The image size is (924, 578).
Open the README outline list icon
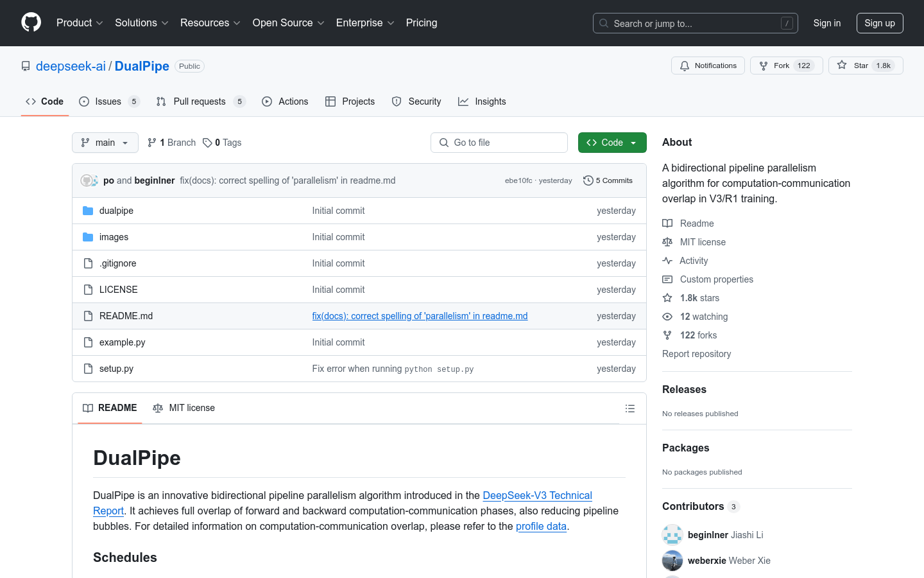click(x=630, y=408)
